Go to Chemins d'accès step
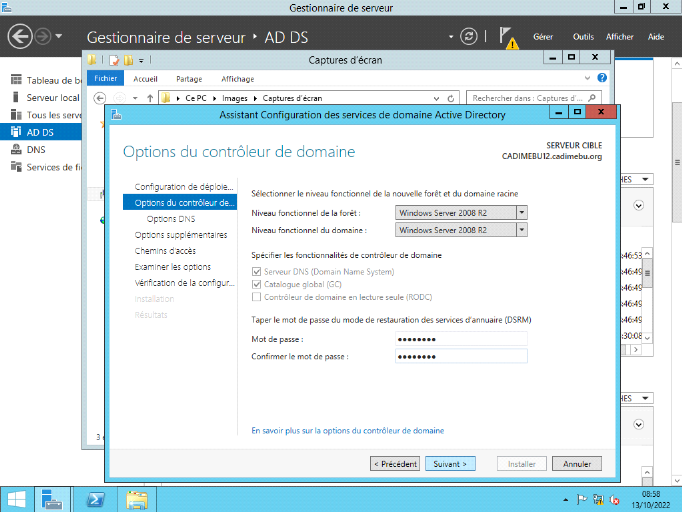Image resolution: width=682 pixels, height=512 pixels. point(165,251)
